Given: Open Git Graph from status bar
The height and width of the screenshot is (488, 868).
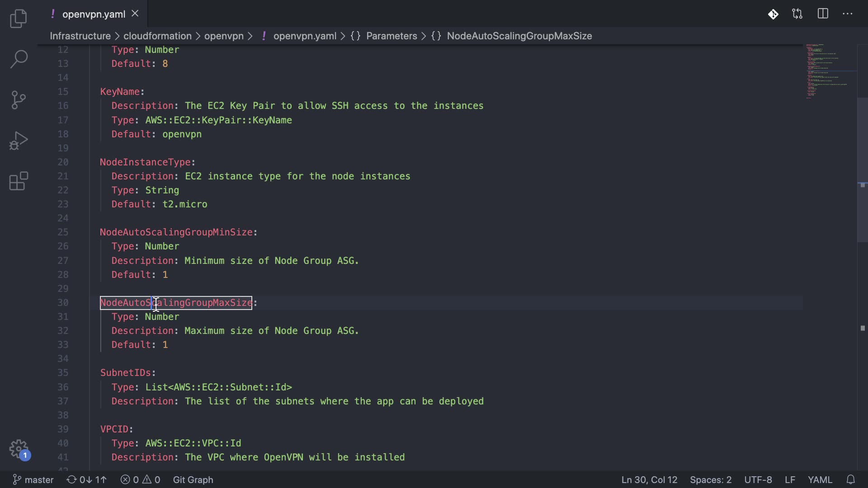Looking at the screenshot, I should click(193, 479).
